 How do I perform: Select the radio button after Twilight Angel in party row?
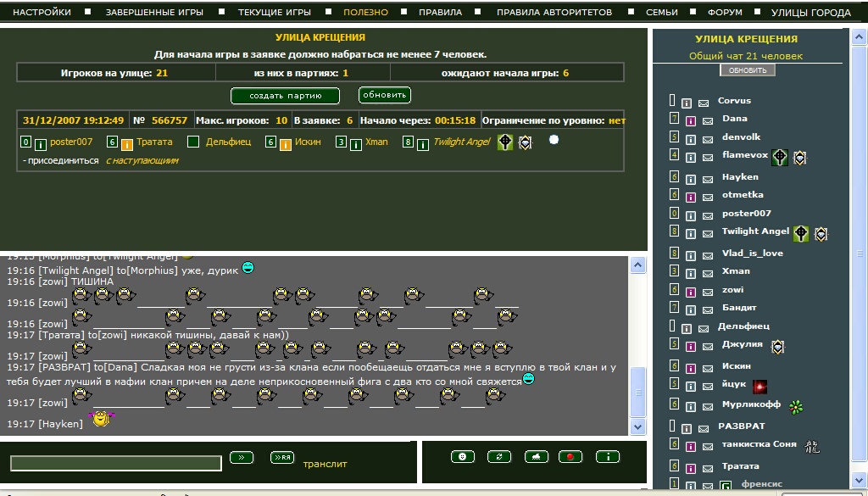point(554,140)
